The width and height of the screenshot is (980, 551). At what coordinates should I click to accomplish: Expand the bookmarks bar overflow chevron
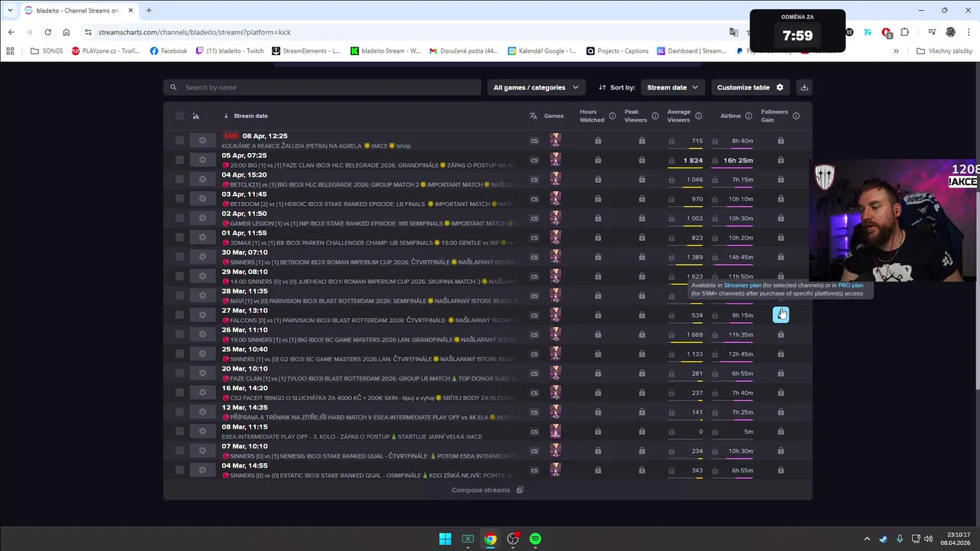(896, 51)
